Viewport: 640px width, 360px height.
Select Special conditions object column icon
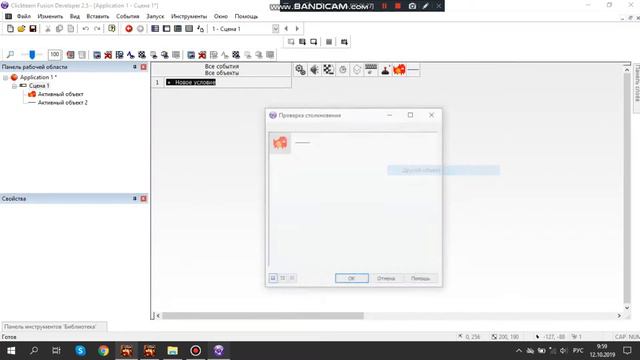click(300, 70)
